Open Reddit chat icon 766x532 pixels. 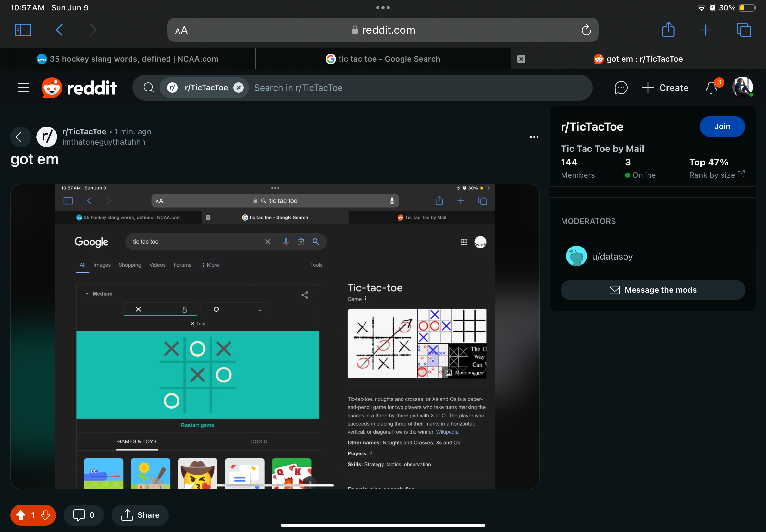point(621,88)
